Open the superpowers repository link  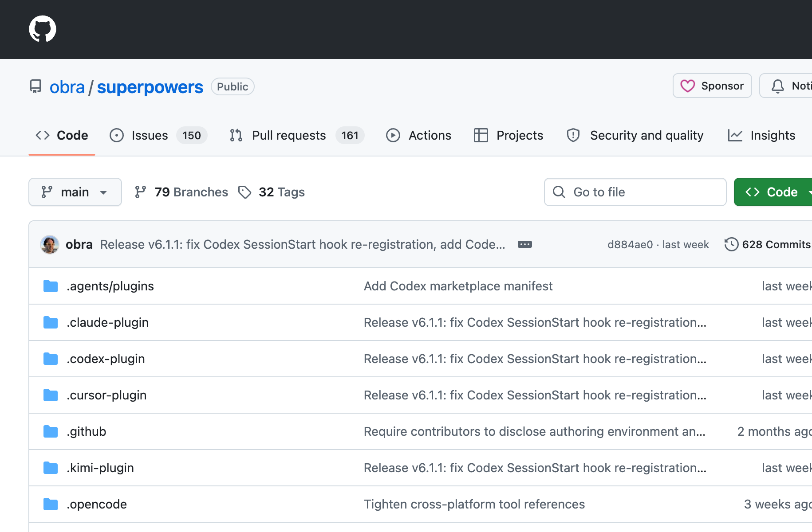(x=150, y=87)
